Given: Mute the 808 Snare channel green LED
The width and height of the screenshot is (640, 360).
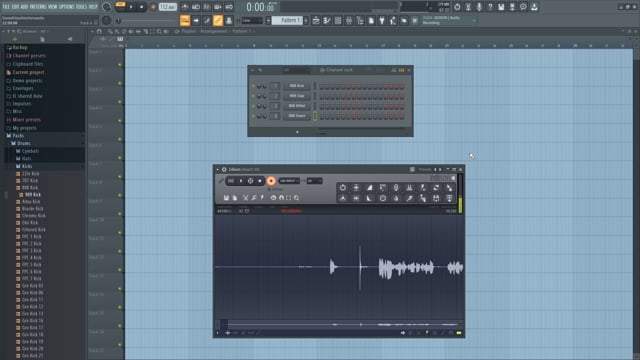Looking at the screenshot, I should coord(253,116).
